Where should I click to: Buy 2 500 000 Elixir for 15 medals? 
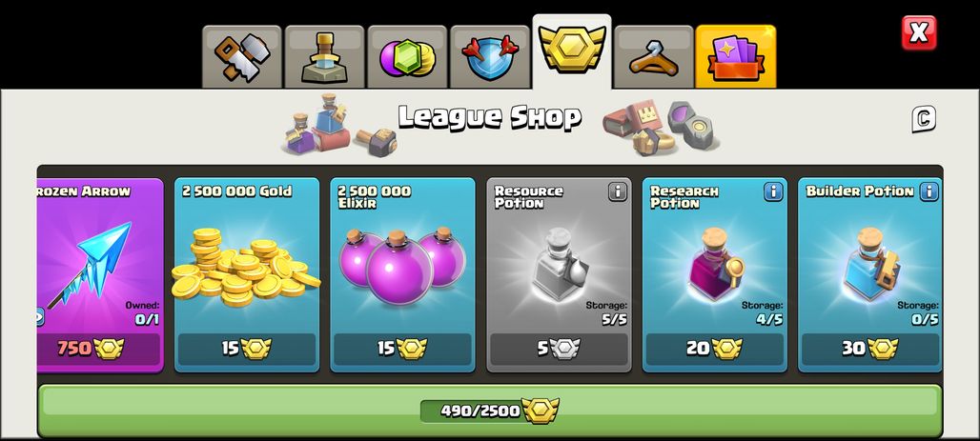402,349
